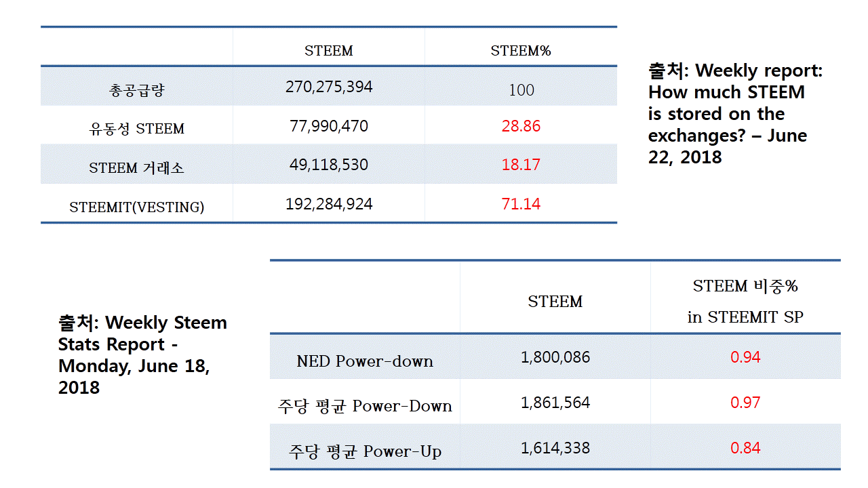868x488 pixels.
Task: Click the Weekly report source text
Action: coord(736,114)
